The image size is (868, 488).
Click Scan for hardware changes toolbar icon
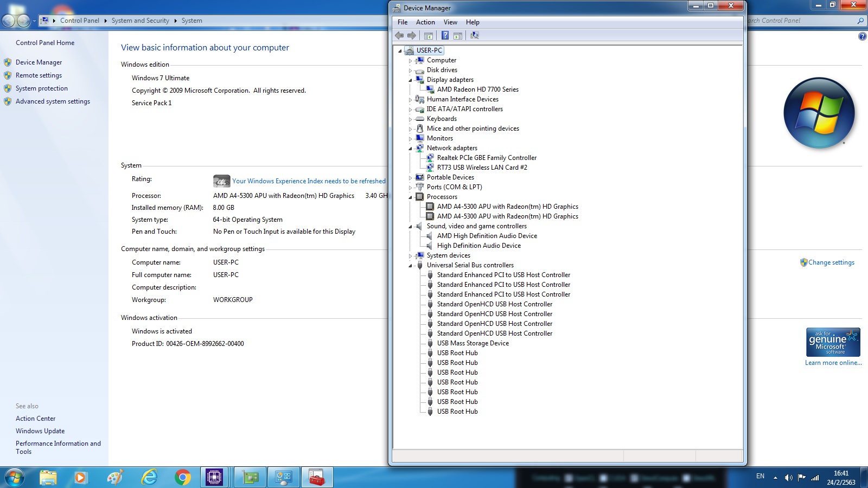[475, 35]
